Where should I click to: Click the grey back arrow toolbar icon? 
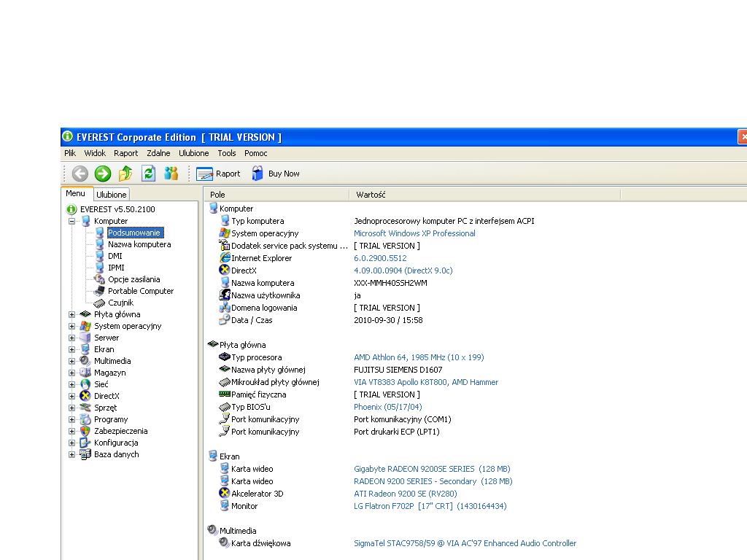coord(80,174)
